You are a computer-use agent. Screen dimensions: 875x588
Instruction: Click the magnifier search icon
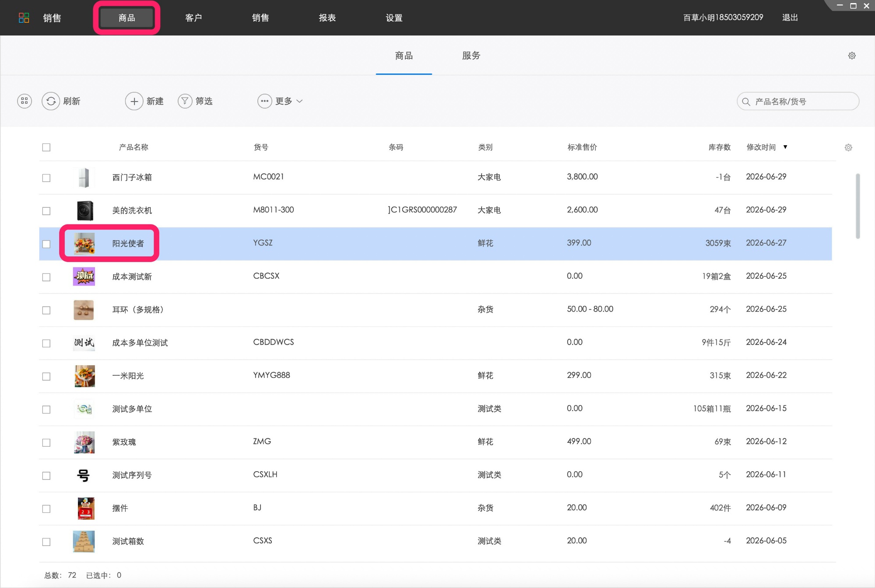tap(746, 101)
